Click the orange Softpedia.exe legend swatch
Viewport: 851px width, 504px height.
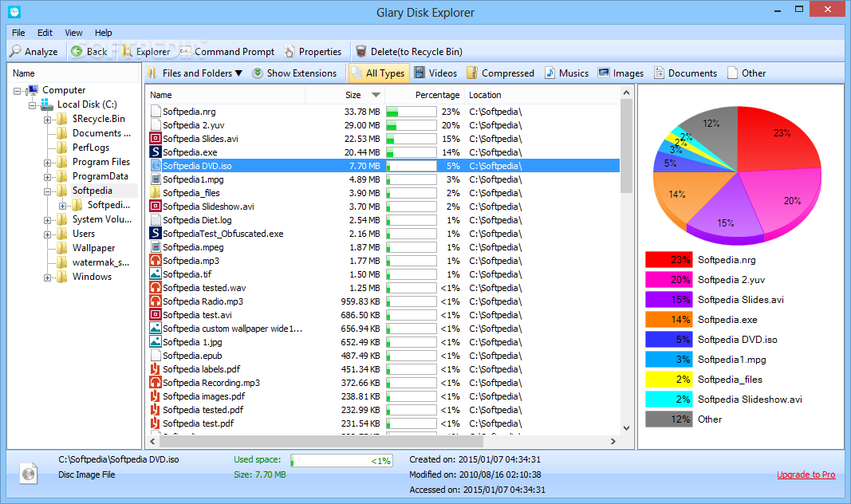click(668, 320)
